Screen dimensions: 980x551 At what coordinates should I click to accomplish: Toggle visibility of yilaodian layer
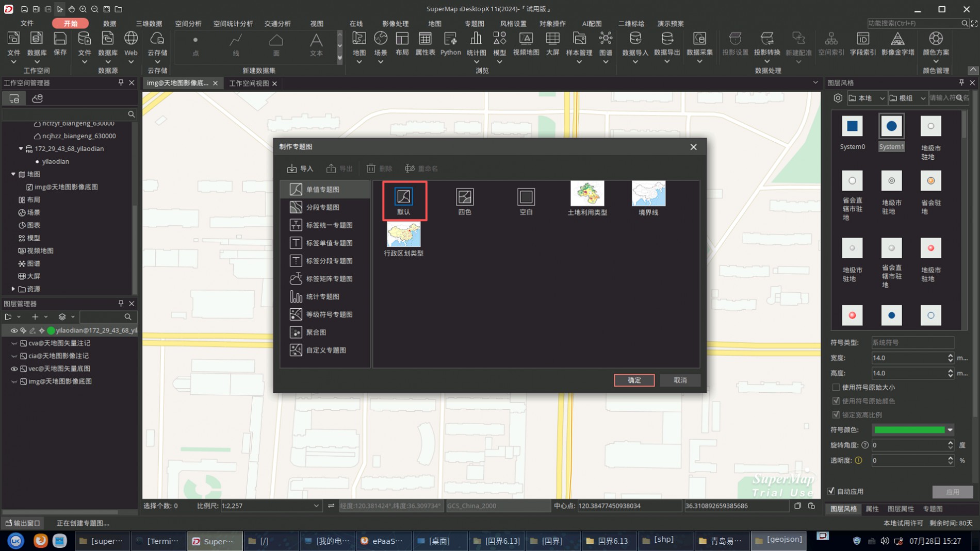(x=14, y=330)
